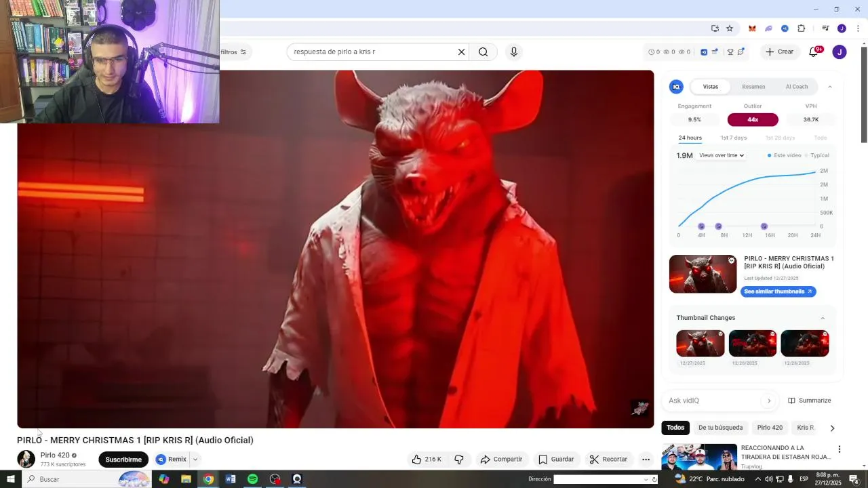Open Spotify from the taskbar

(252, 479)
